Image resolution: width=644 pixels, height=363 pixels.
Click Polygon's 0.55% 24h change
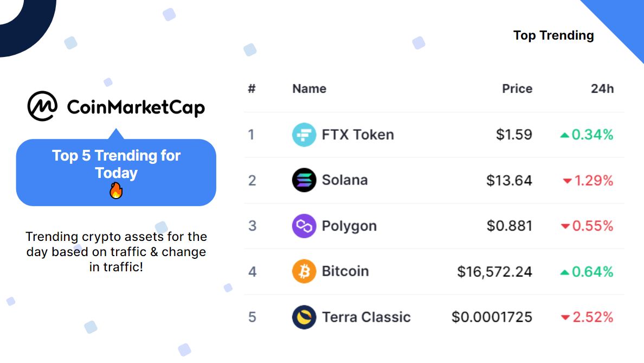[593, 226]
